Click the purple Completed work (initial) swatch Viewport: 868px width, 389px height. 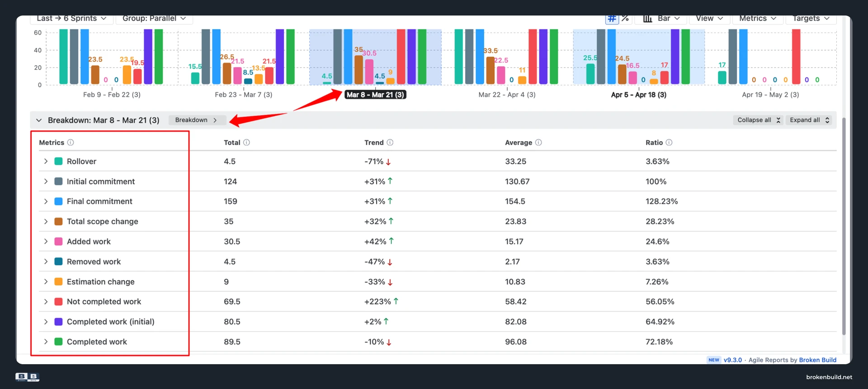(x=58, y=322)
